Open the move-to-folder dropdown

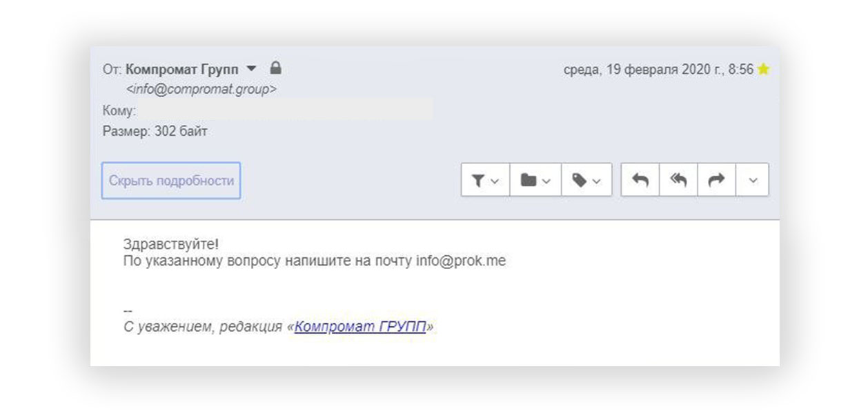click(535, 180)
